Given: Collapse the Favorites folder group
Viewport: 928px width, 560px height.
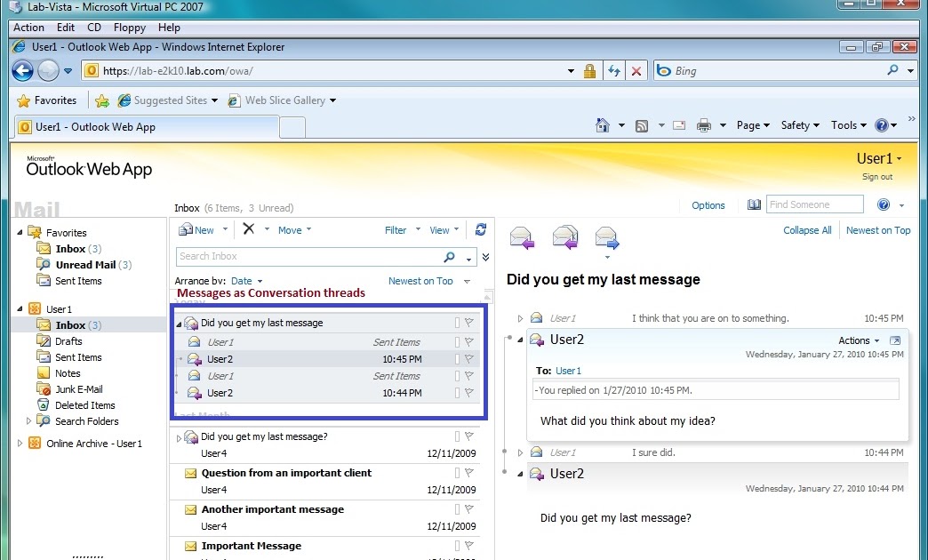Looking at the screenshot, I should 20,232.
